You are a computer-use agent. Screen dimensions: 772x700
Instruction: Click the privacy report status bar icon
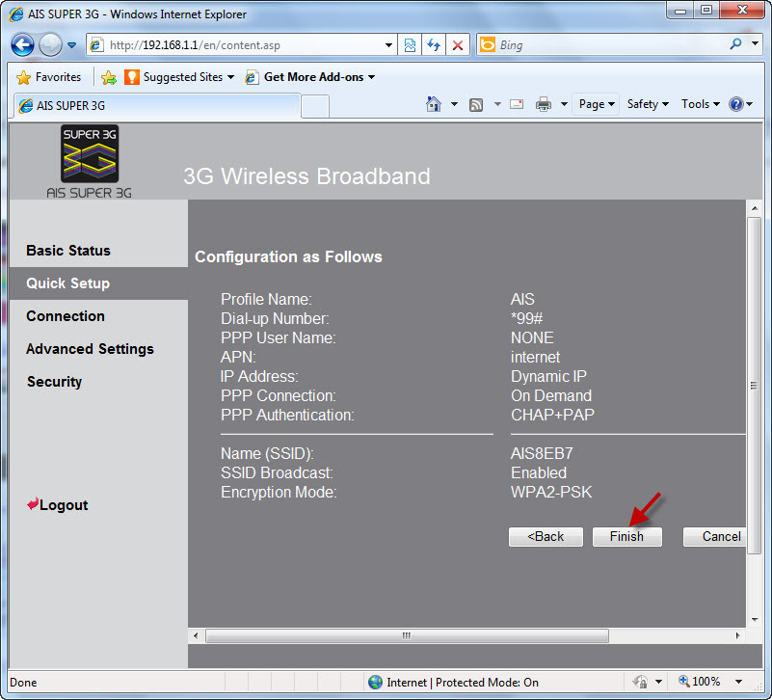point(640,683)
